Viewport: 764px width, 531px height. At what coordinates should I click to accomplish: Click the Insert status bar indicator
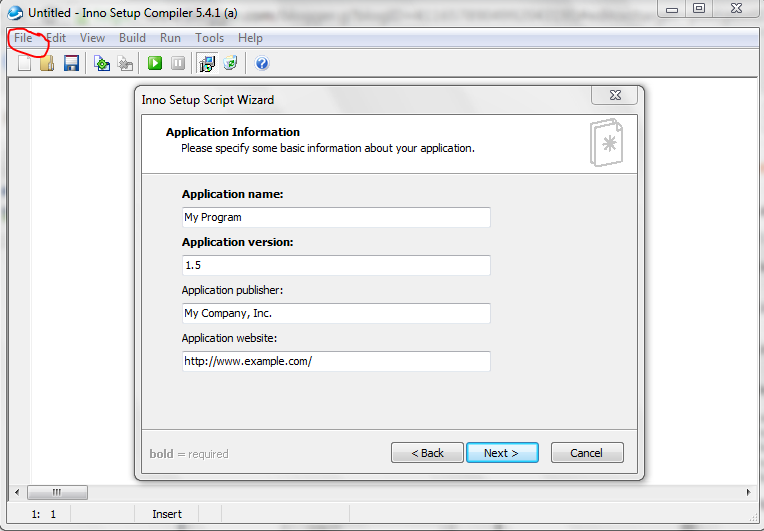click(x=167, y=514)
